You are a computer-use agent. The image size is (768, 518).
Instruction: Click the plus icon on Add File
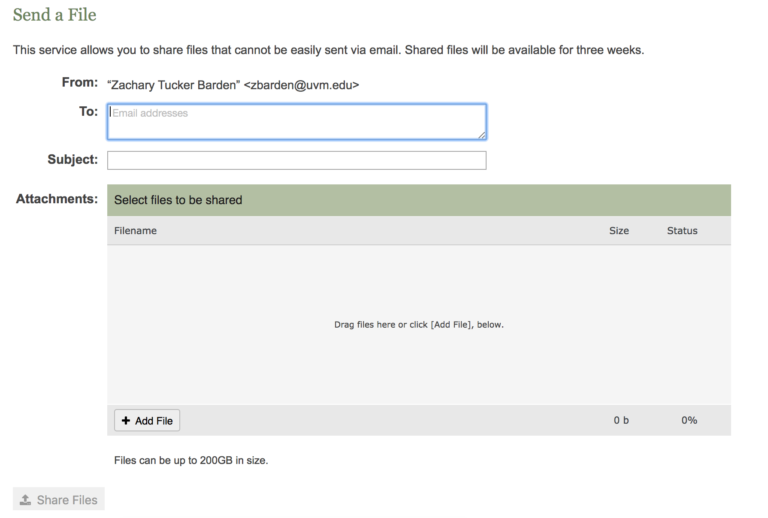tap(126, 421)
